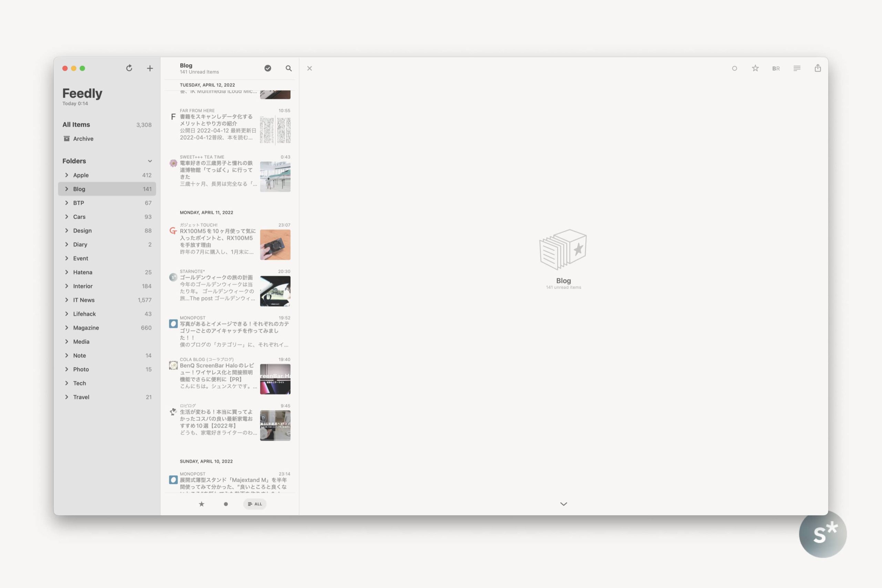The width and height of the screenshot is (882, 588).
Task: Click the BR browser icon
Action: 776,69
